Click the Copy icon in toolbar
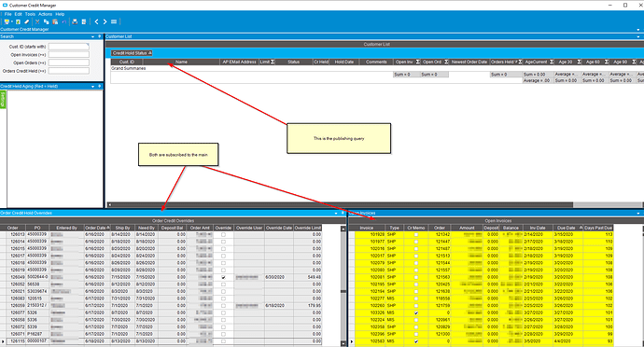 (46, 21)
